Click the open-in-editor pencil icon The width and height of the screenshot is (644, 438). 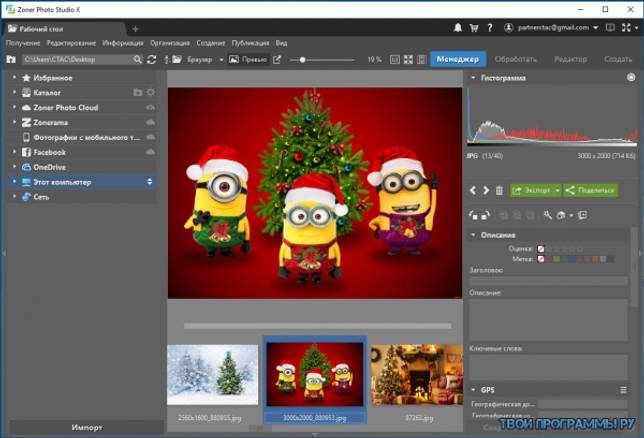coord(277,60)
